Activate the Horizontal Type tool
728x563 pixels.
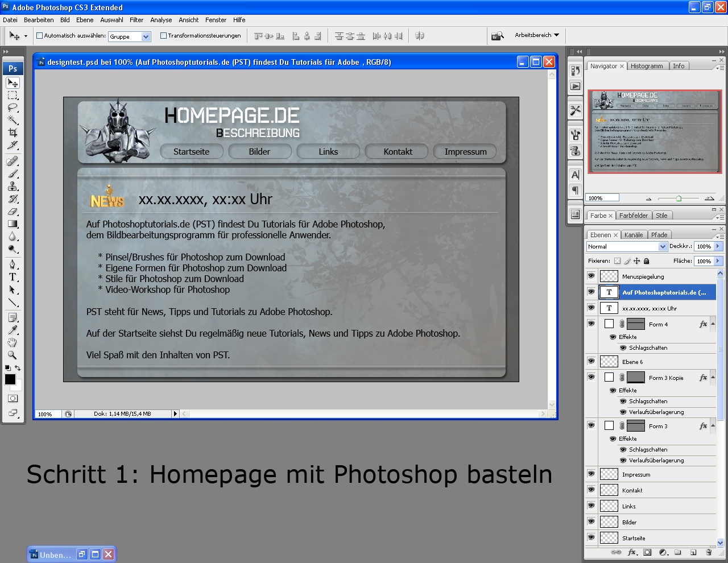(13, 277)
